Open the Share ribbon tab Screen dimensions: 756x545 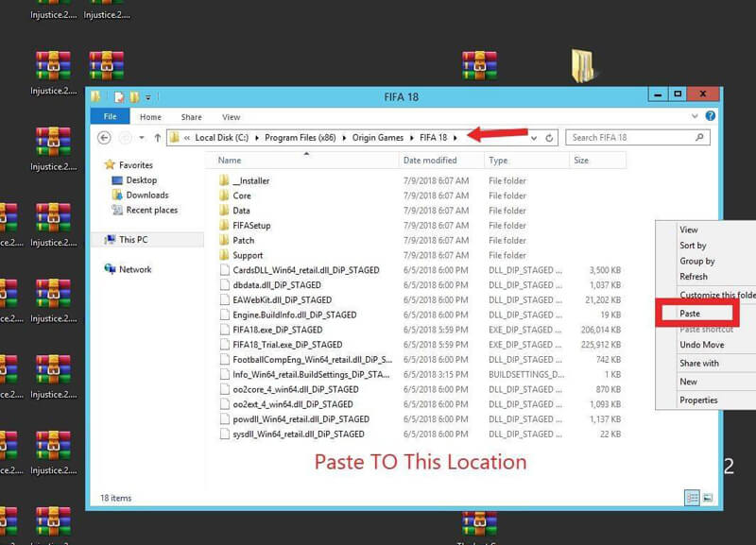(192, 117)
